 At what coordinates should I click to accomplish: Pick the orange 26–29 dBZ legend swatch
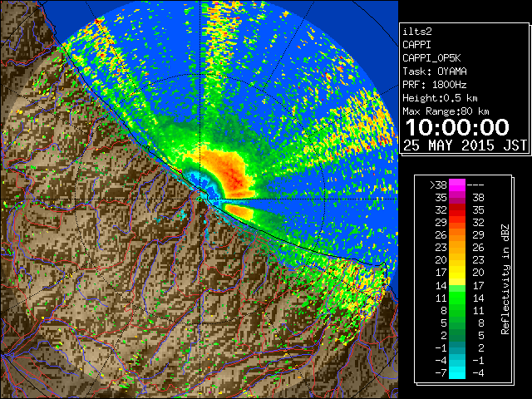click(457, 234)
